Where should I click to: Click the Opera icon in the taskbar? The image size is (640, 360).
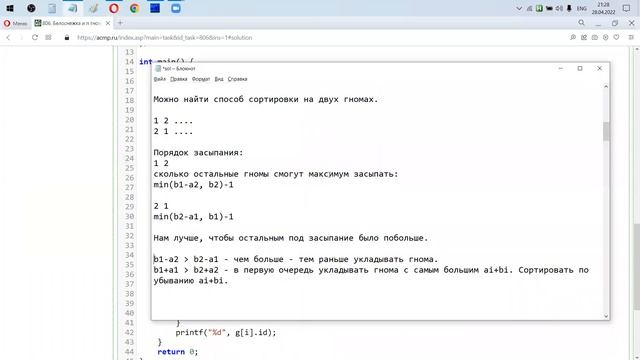[x=114, y=8]
